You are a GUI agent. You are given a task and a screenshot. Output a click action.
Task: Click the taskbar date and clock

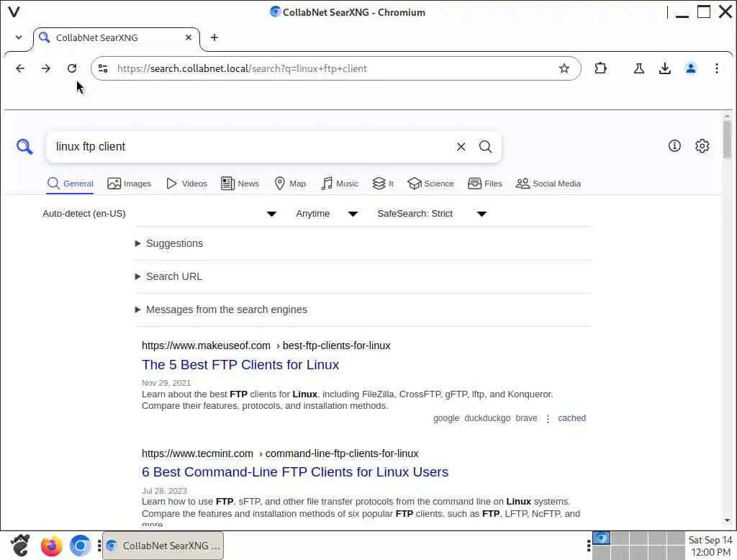pos(710,546)
